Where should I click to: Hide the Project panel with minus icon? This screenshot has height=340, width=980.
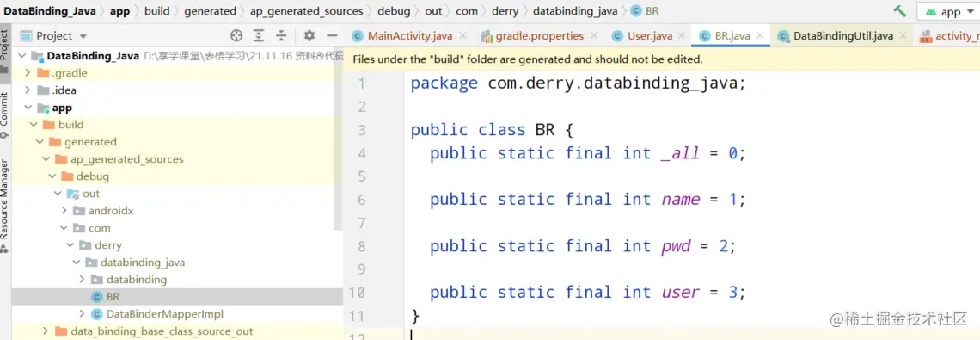point(332,35)
